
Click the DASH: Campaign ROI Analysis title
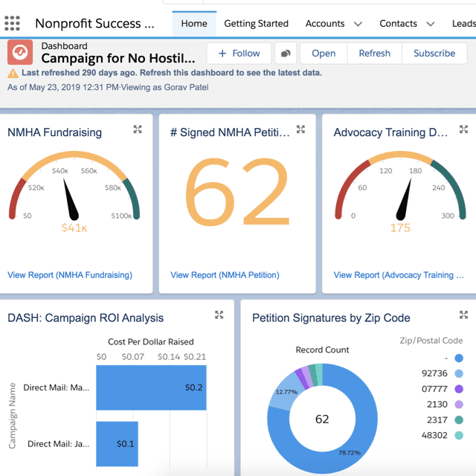(86, 318)
